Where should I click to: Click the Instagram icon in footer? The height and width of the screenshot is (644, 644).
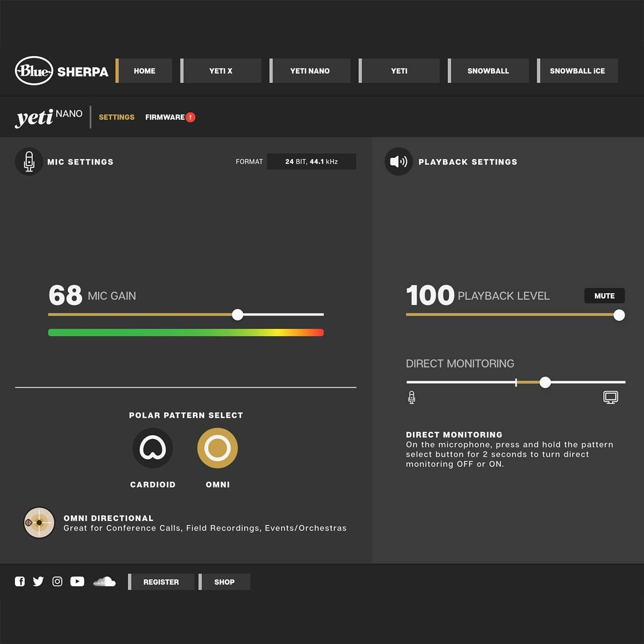(57, 581)
